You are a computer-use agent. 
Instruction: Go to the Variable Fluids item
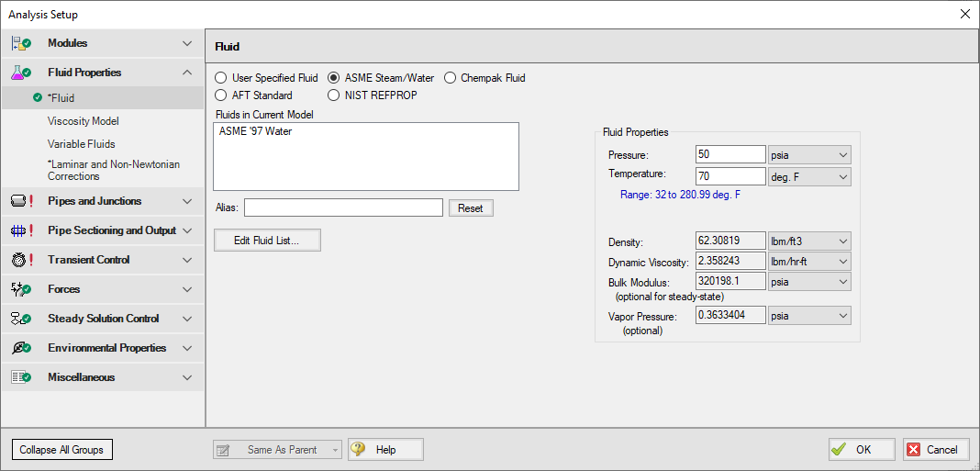(82, 144)
